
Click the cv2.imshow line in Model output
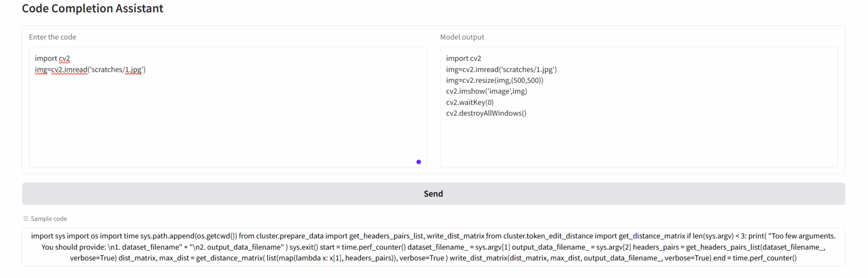click(486, 91)
